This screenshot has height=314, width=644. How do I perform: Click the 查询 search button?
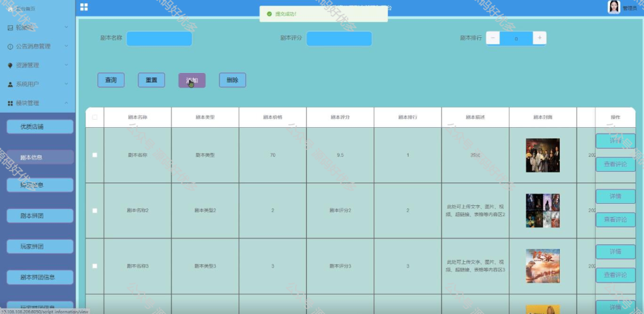coord(111,80)
